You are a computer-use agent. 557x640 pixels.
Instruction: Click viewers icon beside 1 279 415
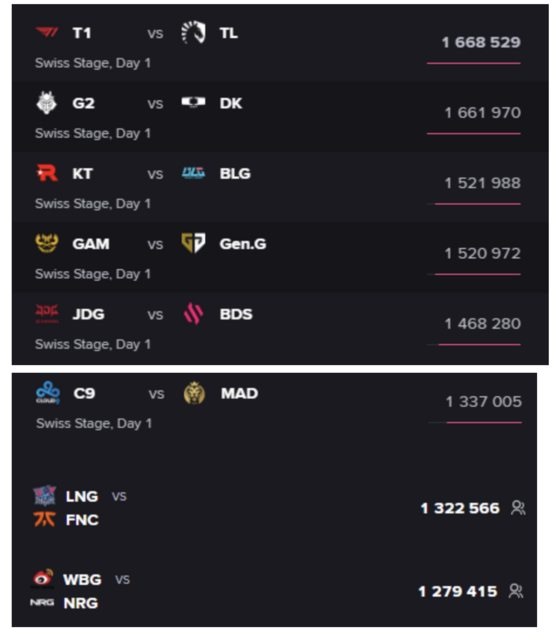click(516, 591)
